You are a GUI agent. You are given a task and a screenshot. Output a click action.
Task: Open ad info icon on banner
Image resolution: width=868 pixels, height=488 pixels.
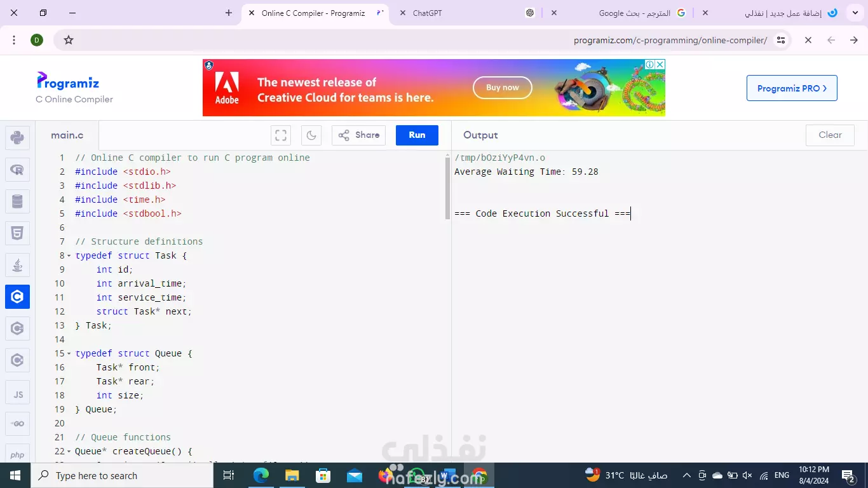(x=650, y=64)
